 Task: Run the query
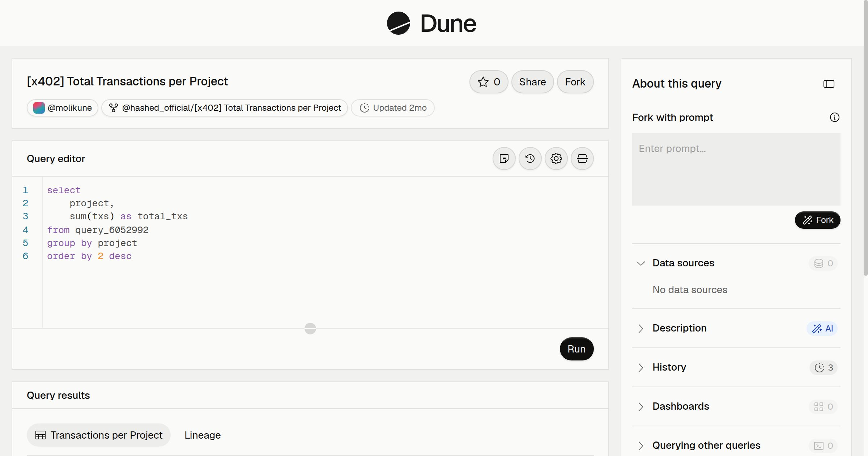click(x=576, y=349)
